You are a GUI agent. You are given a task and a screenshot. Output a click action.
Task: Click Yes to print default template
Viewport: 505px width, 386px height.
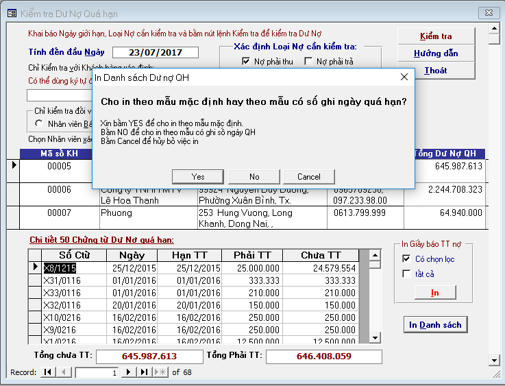pos(198,177)
